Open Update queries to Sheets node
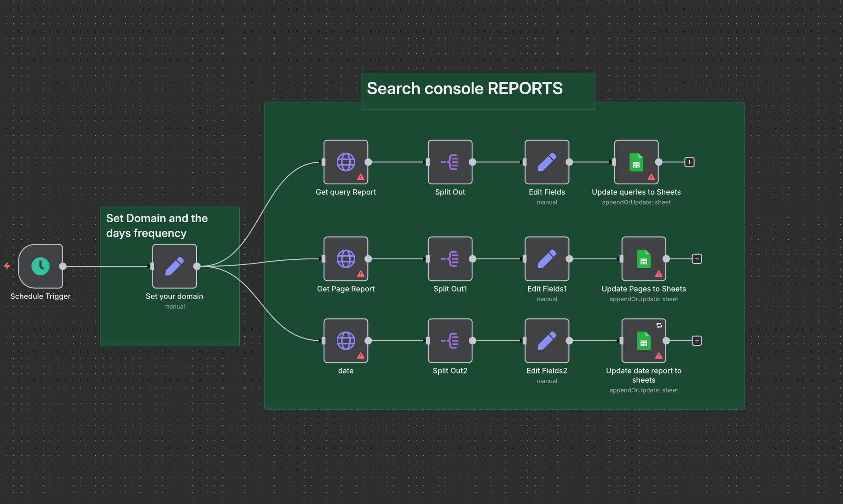 pyautogui.click(x=636, y=162)
